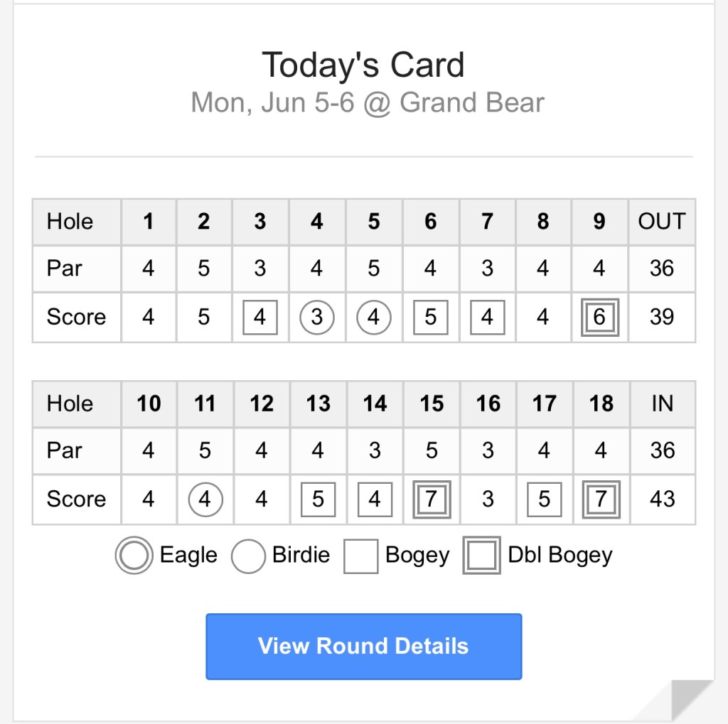Click the hole 1 column header

(x=148, y=222)
